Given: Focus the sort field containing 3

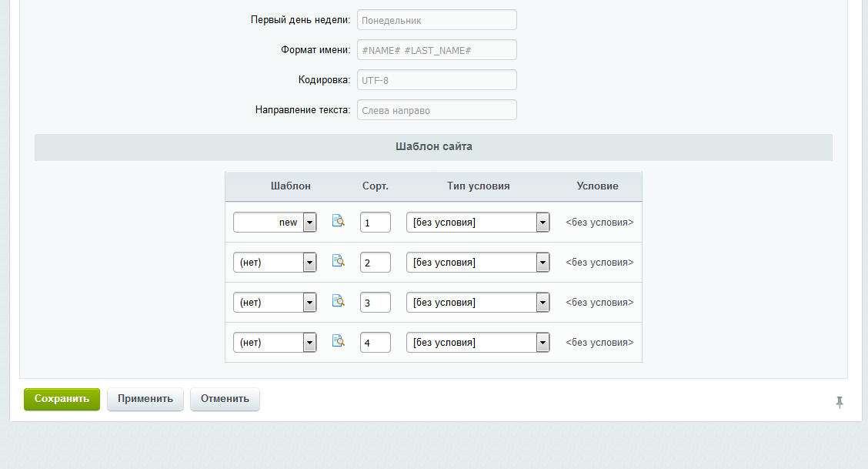Looking at the screenshot, I should [376, 303].
